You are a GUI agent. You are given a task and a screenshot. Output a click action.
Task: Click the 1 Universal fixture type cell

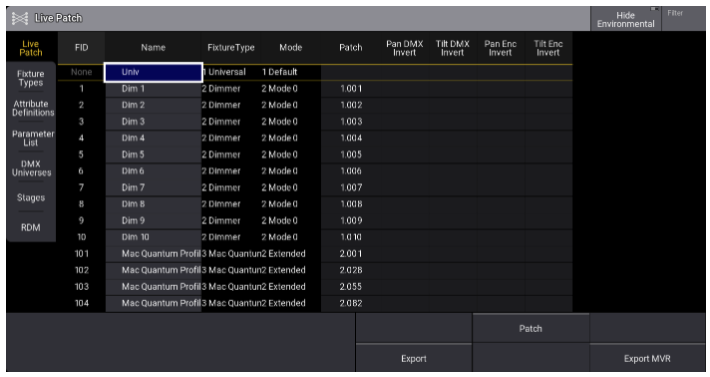[x=231, y=72]
